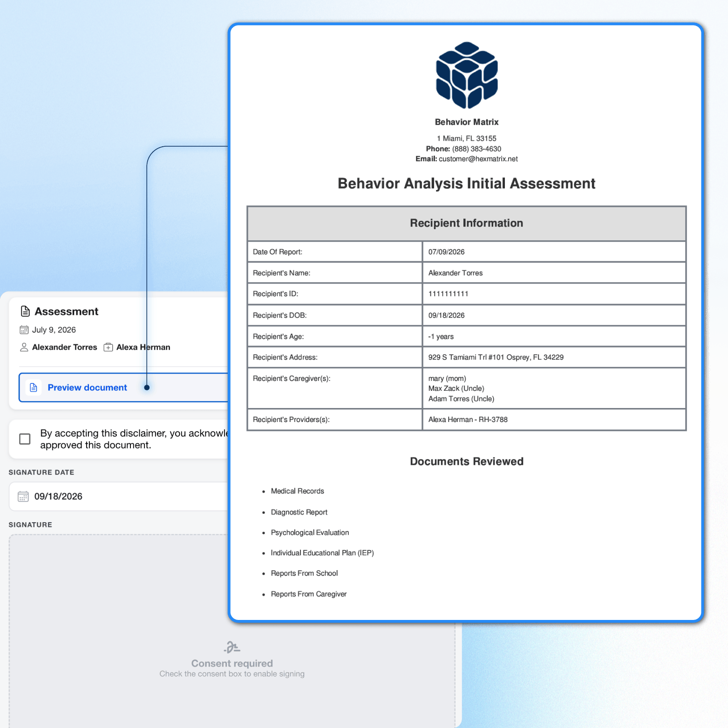The image size is (728, 728).
Task: Click the Date Of Report value 07/09/2026
Action: pyautogui.click(x=447, y=252)
